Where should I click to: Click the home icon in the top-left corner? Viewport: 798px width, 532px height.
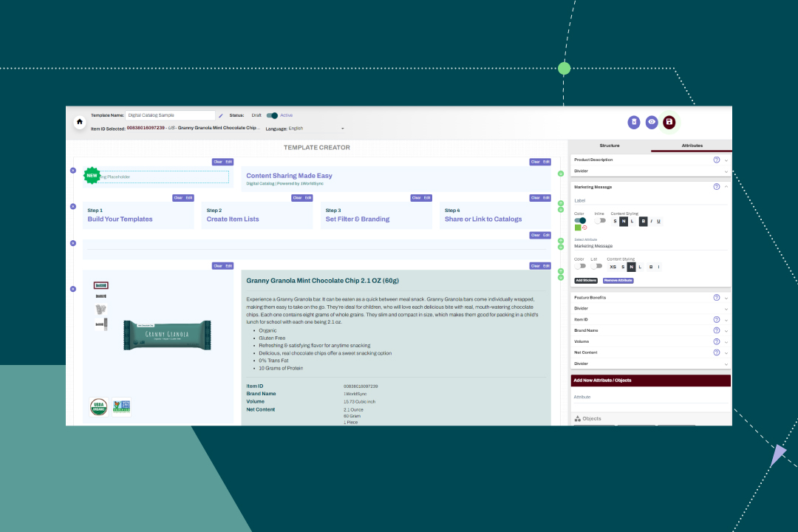tap(79, 122)
